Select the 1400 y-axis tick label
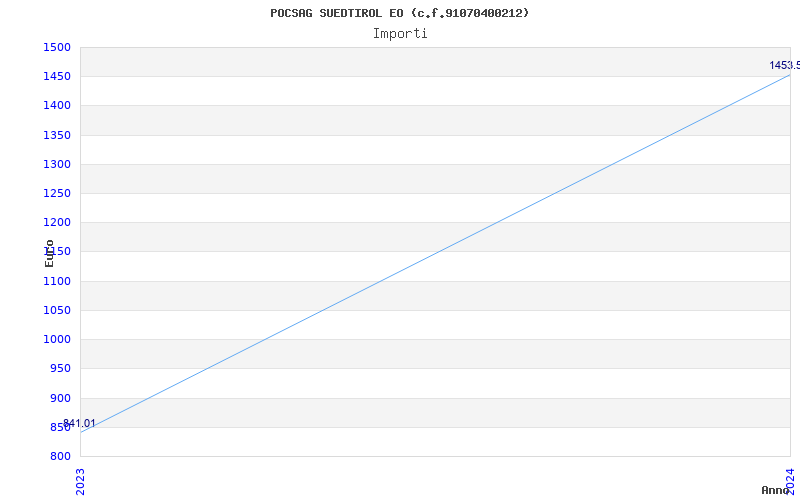 point(57,105)
